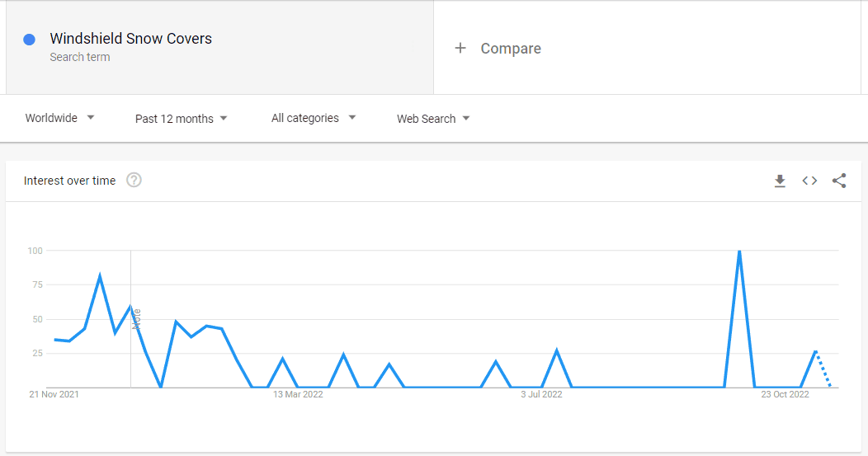Edit the Windshield Snow Covers search term
The width and height of the screenshot is (868, 456).
click(130, 39)
